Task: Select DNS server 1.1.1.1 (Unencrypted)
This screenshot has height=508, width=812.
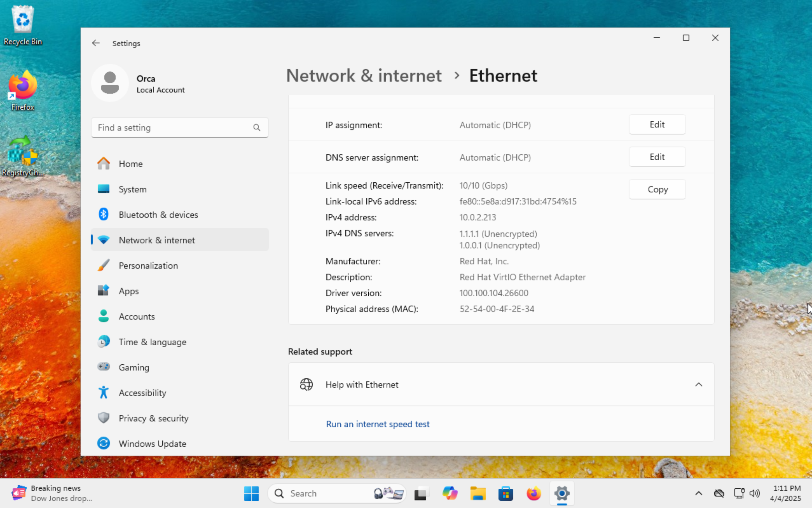Action: tap(498, 234)
